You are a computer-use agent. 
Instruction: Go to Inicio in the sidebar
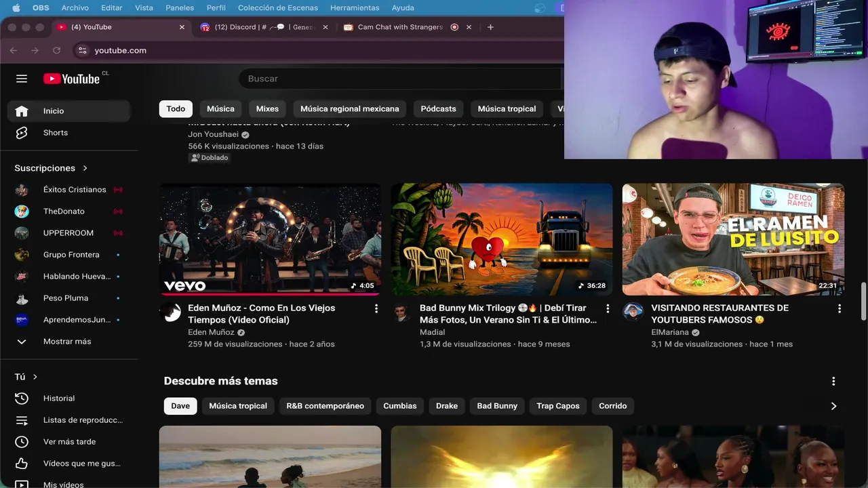68,111
